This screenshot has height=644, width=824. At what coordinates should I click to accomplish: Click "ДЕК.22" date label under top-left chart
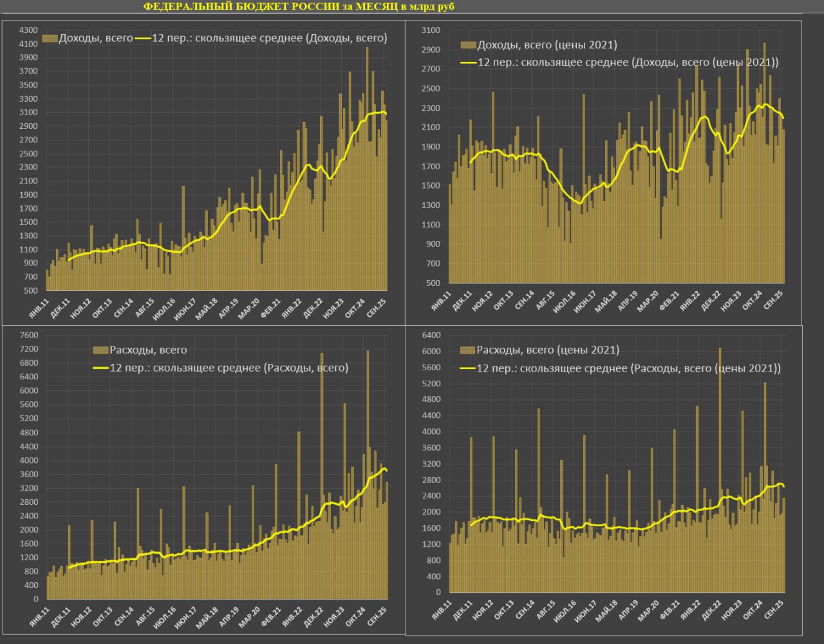(314, 308)
